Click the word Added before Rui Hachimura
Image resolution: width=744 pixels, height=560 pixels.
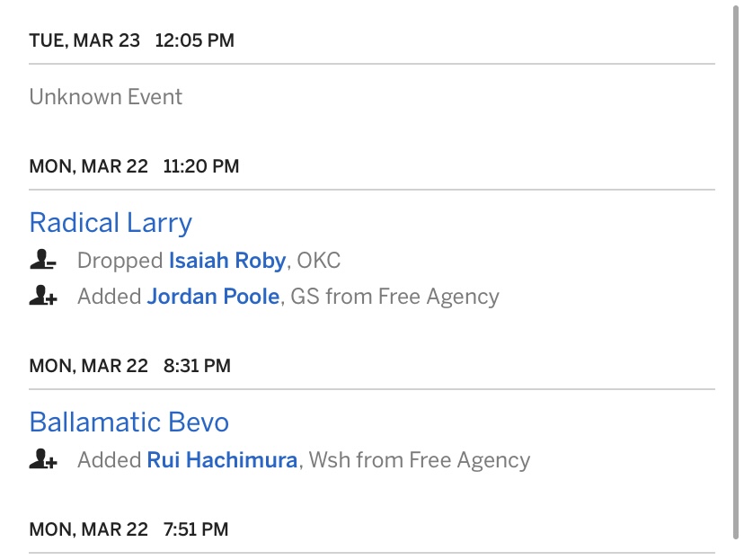tap(109, 461)
